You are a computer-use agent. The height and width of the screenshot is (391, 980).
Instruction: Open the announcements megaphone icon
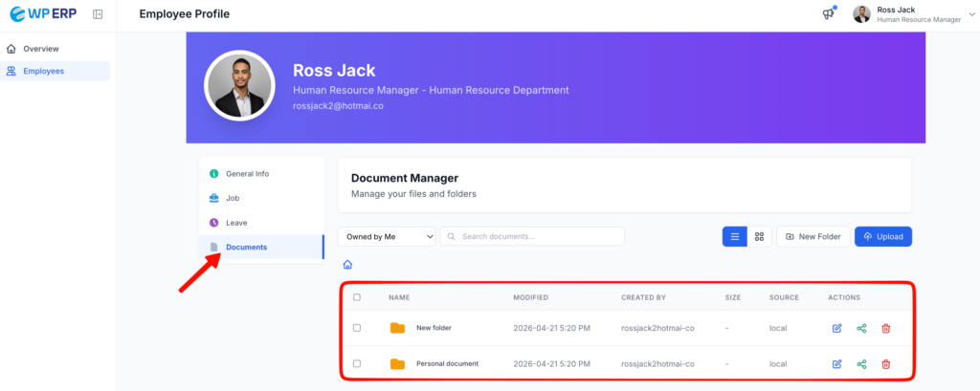[828, 14]
